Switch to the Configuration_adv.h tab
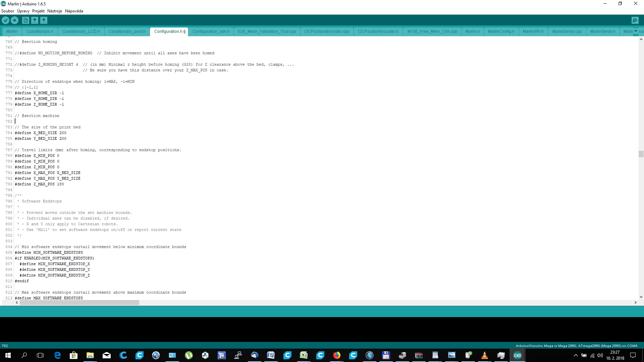Screen dimensions: 644x362 [x=211, y=32]
